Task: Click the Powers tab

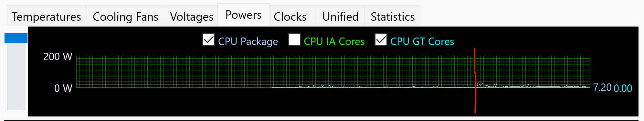Action: pos(244,15)
